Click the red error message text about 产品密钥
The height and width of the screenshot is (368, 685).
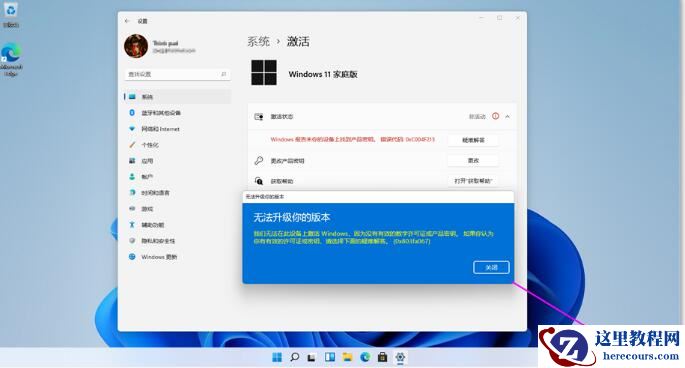point(353,139)
